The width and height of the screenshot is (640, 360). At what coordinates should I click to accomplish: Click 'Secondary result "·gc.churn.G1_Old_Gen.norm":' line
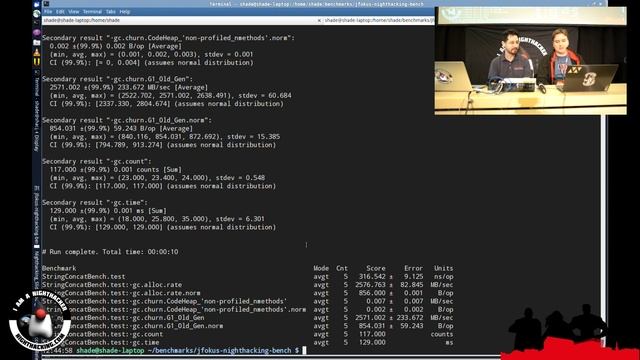click(127, 120)
